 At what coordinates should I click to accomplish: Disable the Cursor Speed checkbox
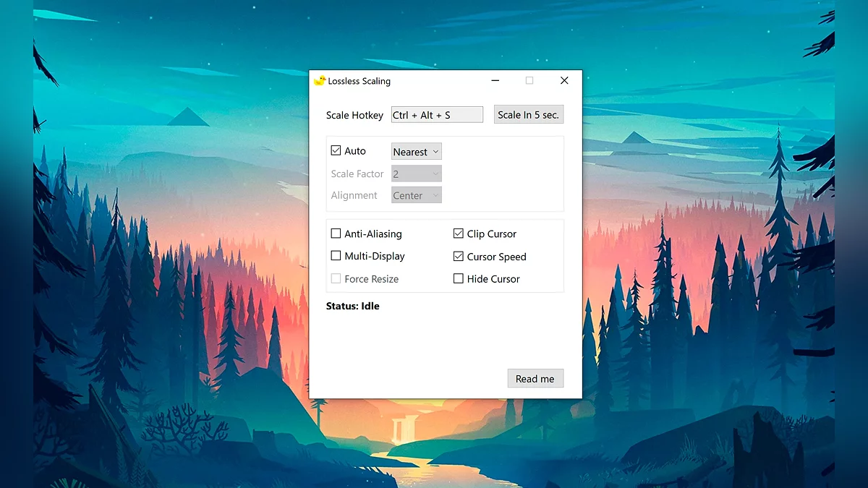(459, 256)
